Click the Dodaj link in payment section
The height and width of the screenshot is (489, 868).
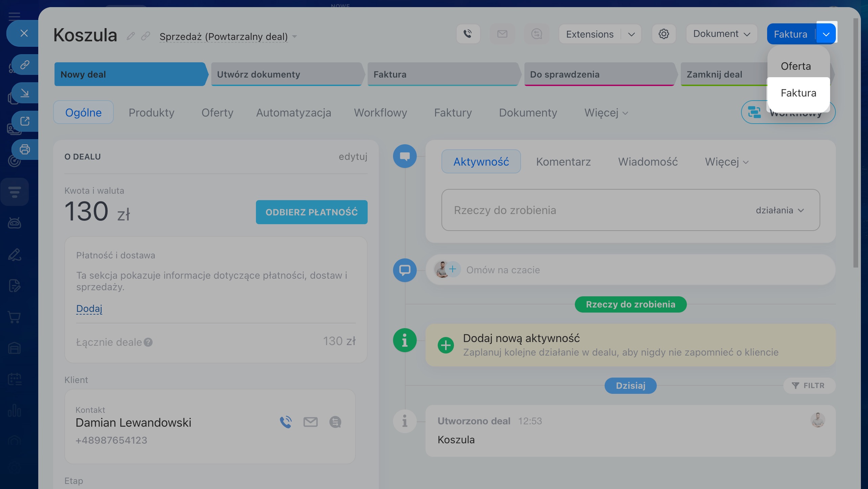click(x=89, y=309)
